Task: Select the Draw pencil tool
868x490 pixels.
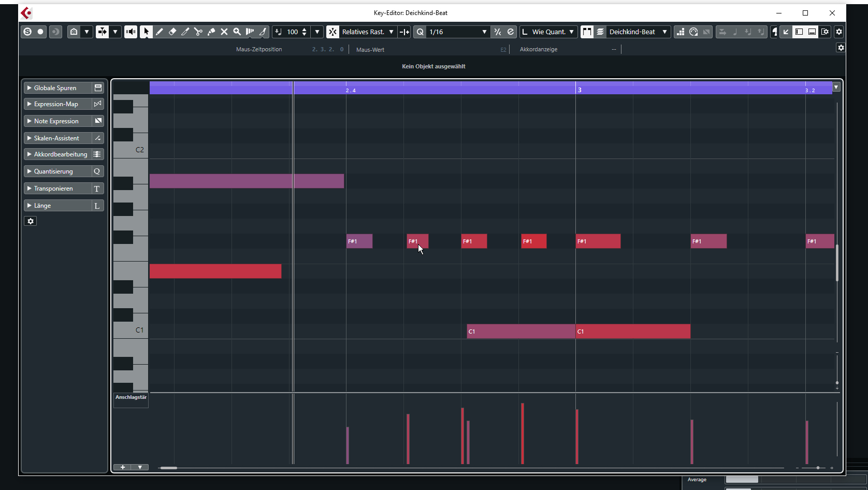Action: (159, 32)
